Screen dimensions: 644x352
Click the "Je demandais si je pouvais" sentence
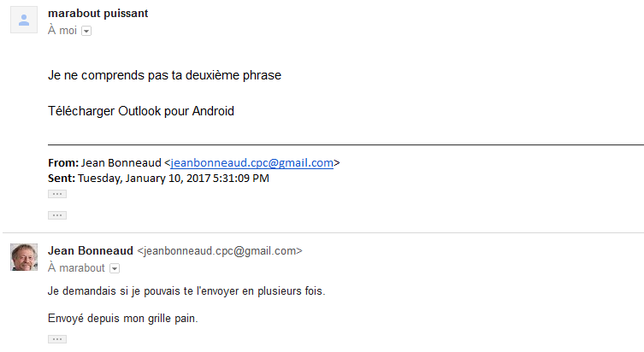(186, 291)
